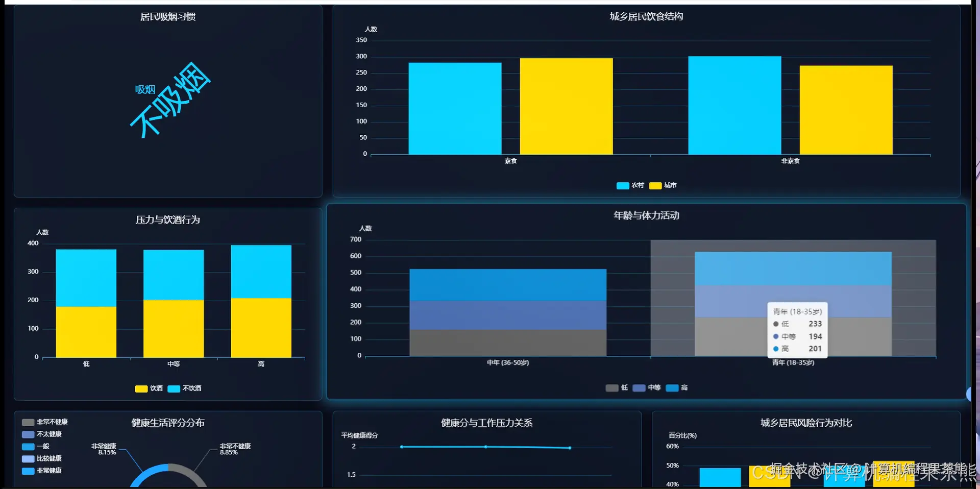The height and width of the screenshot is (489, 980).
Task: Click the 居民吸烟习惯 chart title
Action: [168, 17]
